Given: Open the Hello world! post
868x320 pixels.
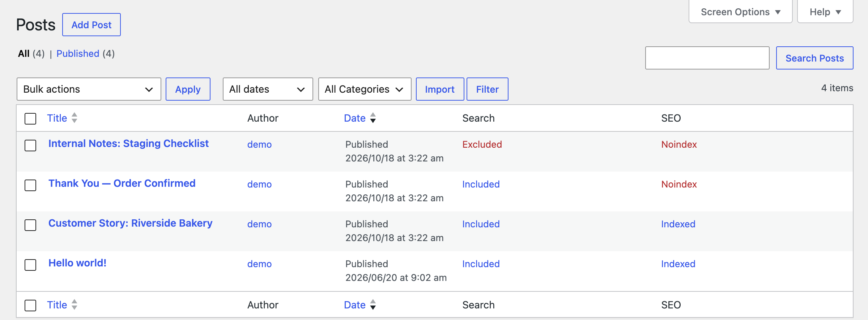Looking at the screenshot, I should (x=77, y=263).
